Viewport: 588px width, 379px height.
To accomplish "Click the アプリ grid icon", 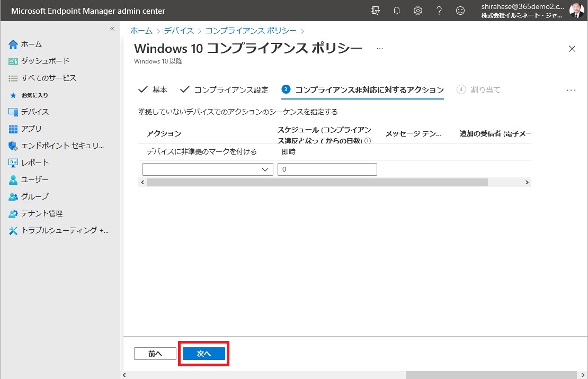I will coord(13,129).
